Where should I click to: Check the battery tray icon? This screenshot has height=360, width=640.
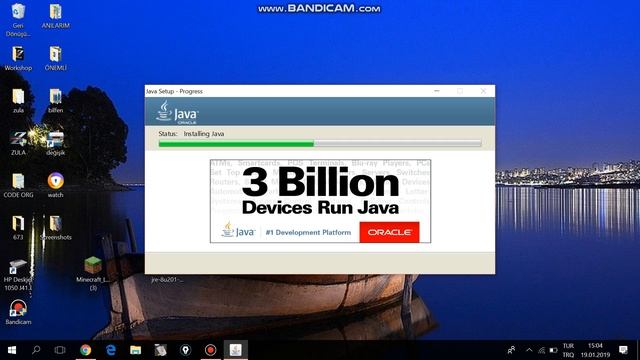tap(553, 350)
